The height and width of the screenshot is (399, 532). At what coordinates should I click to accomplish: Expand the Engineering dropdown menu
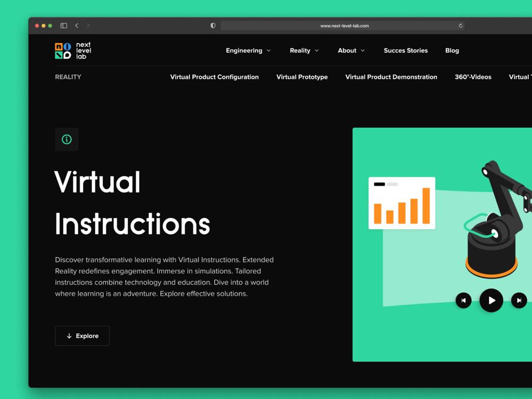click(x=248, y=51)
